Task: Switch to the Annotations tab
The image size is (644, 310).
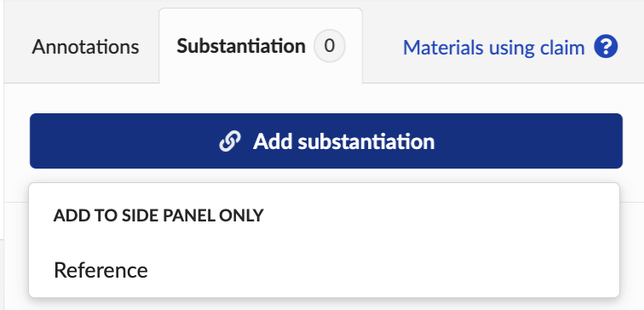Action: click(x=85, y=47)
